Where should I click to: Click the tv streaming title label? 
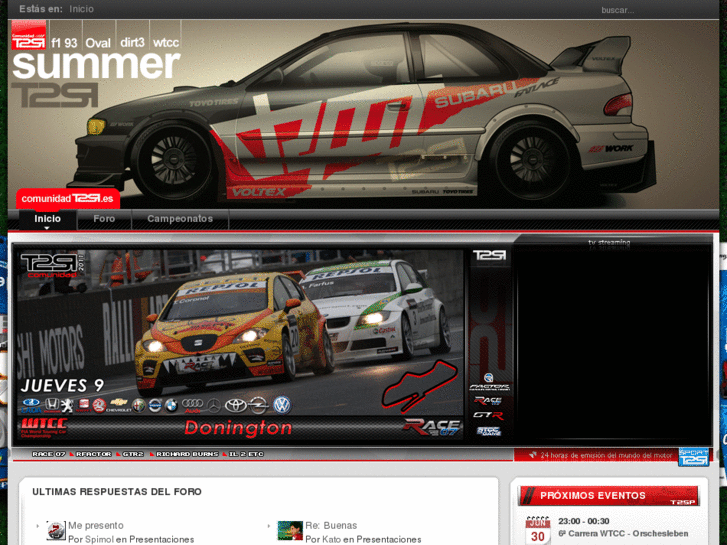coord(609,242)
